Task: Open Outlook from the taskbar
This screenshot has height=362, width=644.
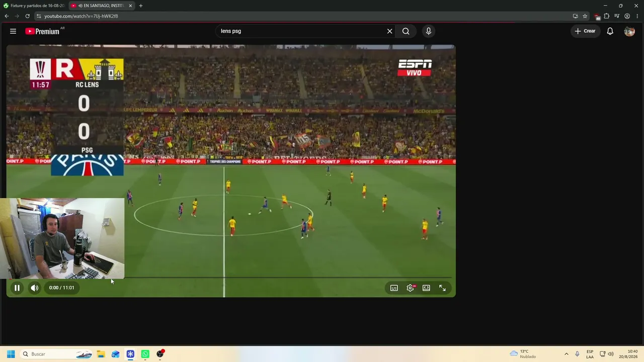Action: [116, 354]
